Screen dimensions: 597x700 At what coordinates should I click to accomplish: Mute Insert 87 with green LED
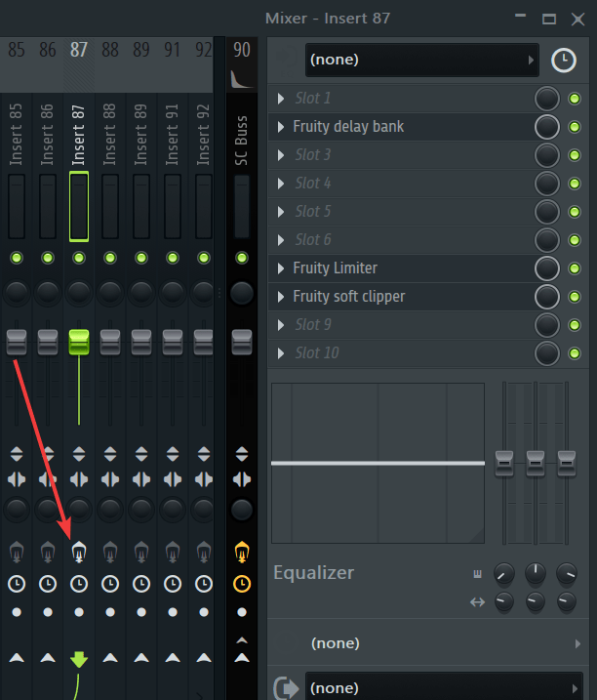(x=79, y=258)
